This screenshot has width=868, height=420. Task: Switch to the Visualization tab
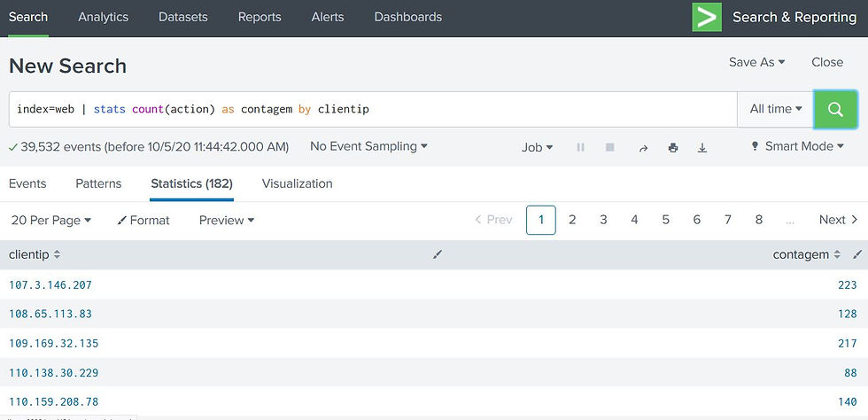[x=298, y=183]
